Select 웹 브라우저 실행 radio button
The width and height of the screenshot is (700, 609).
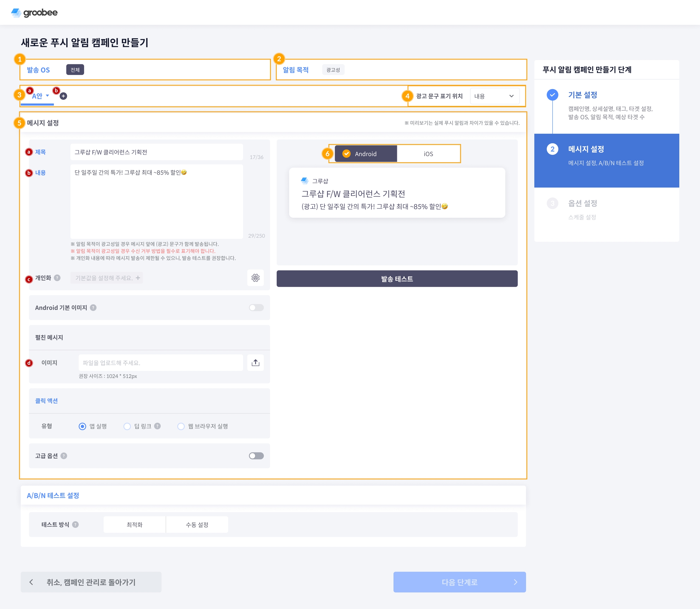[x=181, y=426]
